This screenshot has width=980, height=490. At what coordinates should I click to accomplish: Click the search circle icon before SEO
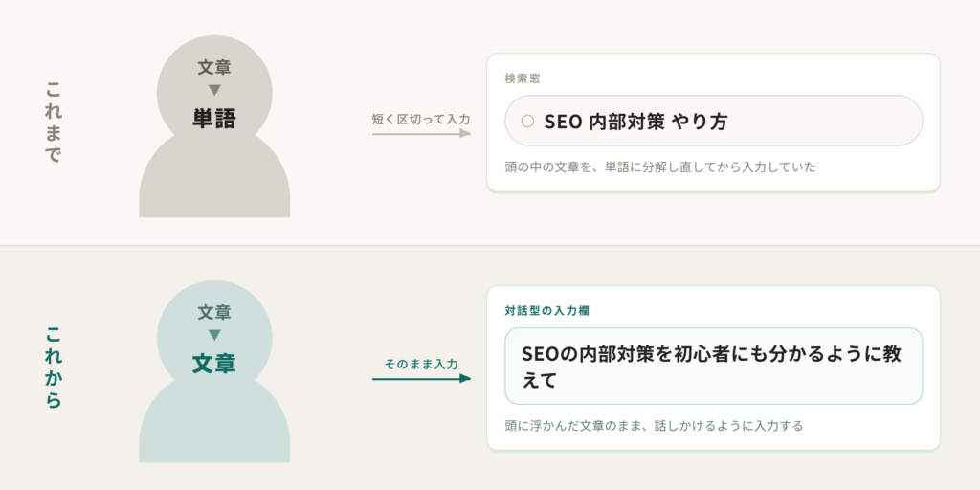tap(527, 122)
